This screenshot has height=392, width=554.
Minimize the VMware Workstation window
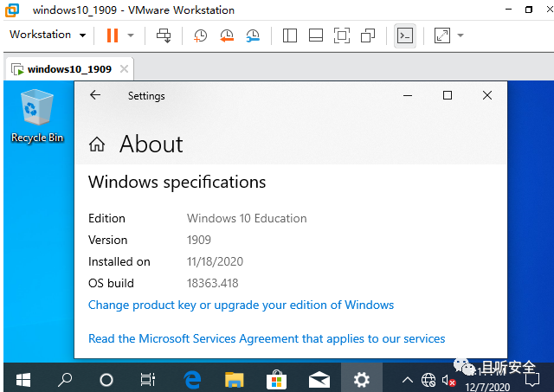point(508,10)
